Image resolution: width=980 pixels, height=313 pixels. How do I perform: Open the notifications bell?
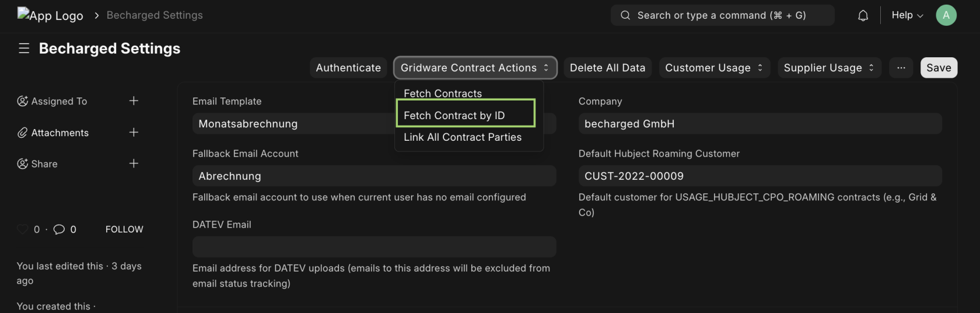click(x=863, y=16)
